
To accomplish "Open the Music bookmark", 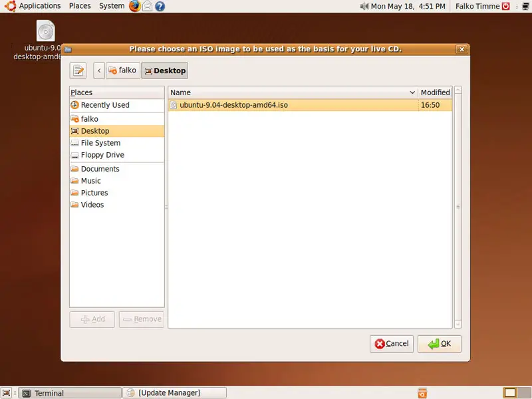I will click(117, 181).
